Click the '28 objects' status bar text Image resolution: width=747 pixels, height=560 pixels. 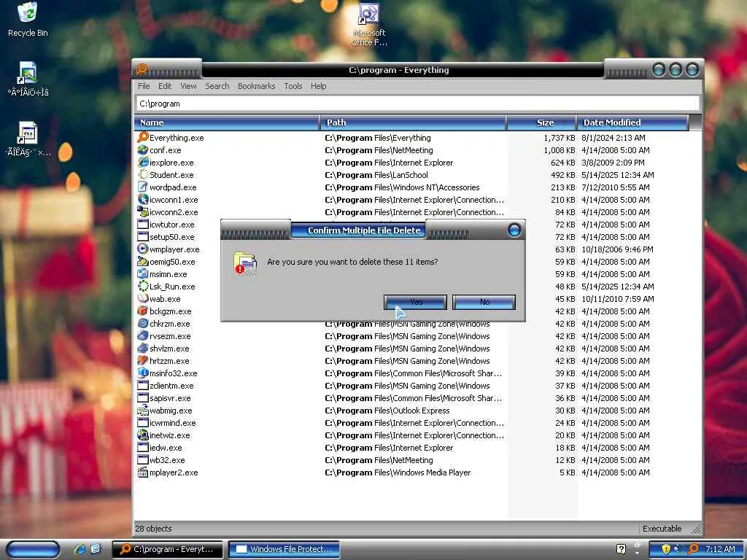153,529
